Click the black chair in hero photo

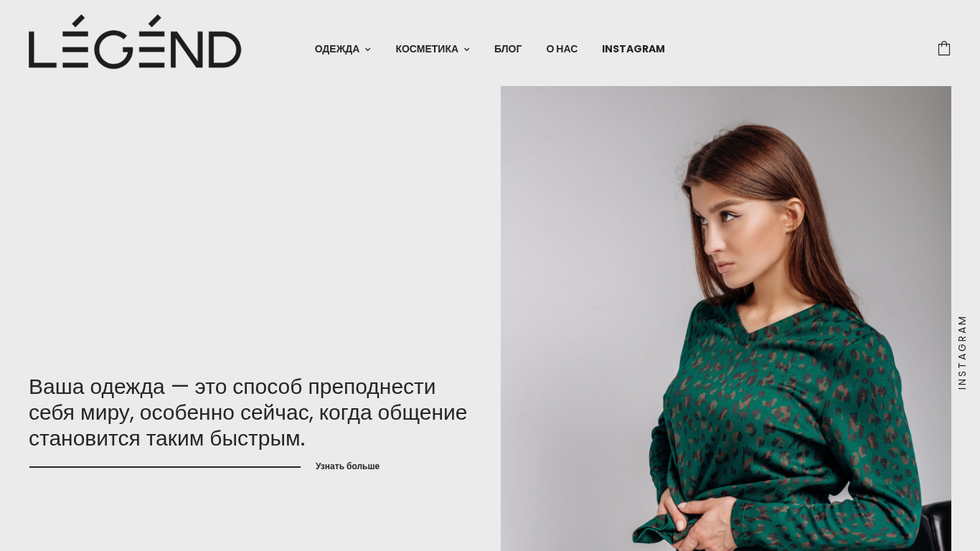pos(936,527)
